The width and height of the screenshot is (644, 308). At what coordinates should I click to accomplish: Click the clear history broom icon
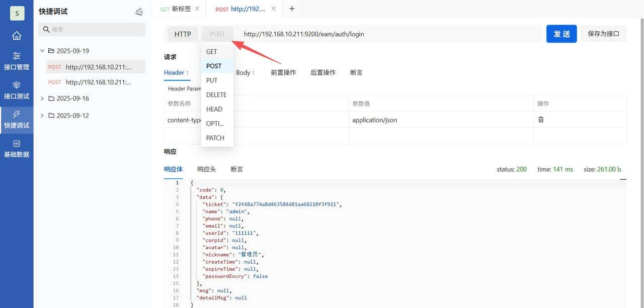[x=139, y=12]
